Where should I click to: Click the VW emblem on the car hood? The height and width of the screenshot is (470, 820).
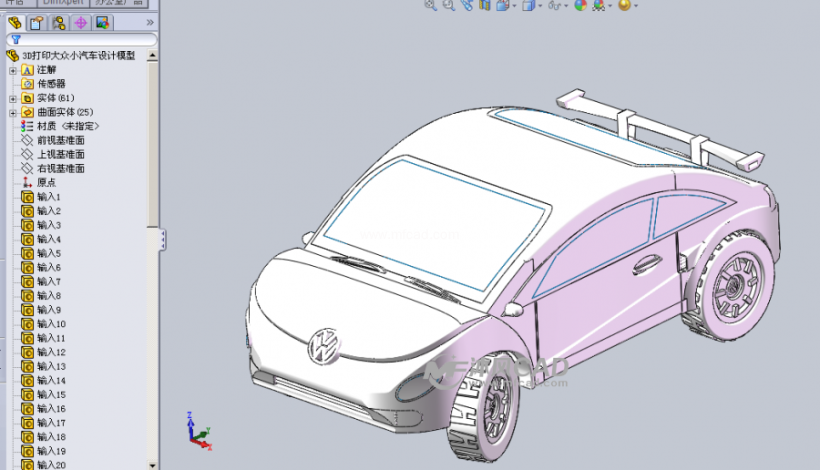324,347
